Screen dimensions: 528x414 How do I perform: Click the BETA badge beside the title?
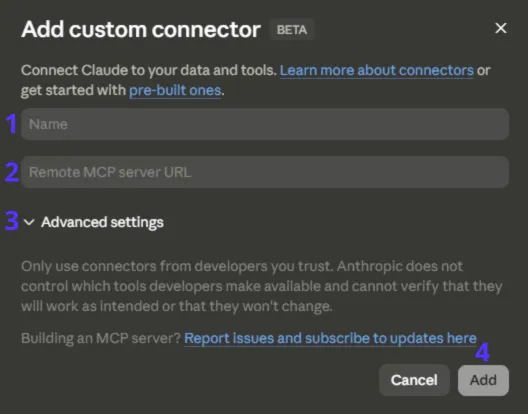coord(292,30)
